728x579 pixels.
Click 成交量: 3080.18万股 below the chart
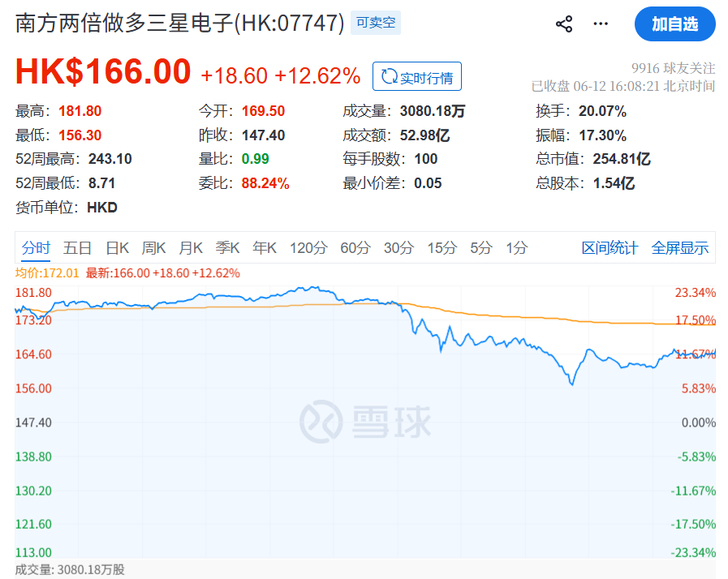70,569
